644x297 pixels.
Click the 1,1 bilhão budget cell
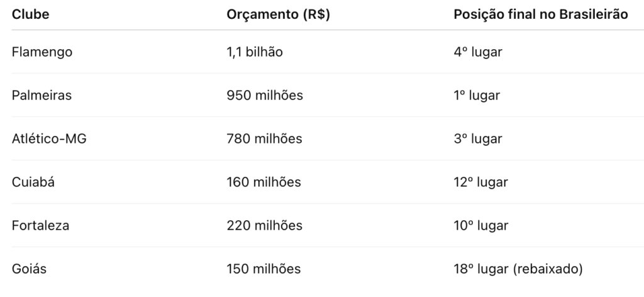(255, 52)
